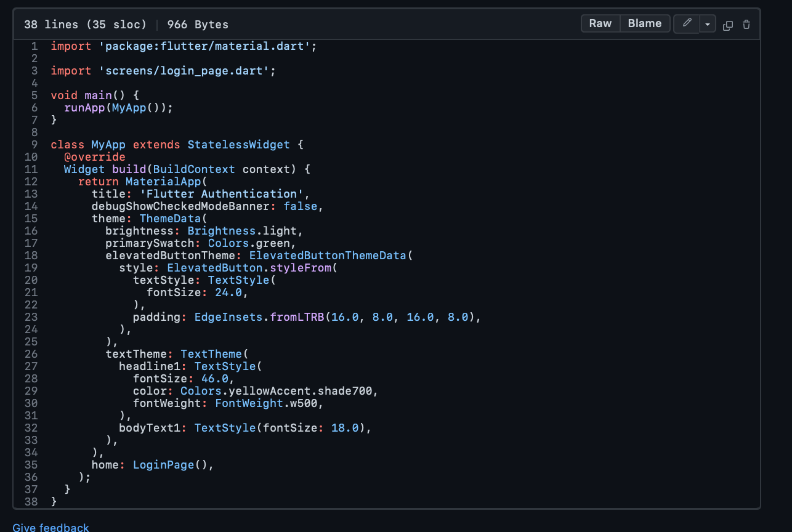Click EdgeInsets.fromLTRB padding call
The height and width of the screenshot is (532, 792).
259,317
